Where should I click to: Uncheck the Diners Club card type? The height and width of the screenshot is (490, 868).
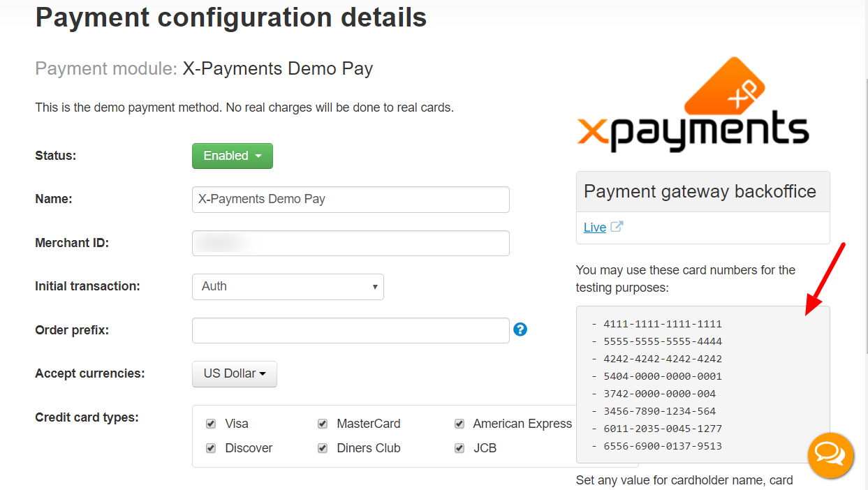click(x=323, y=448)
